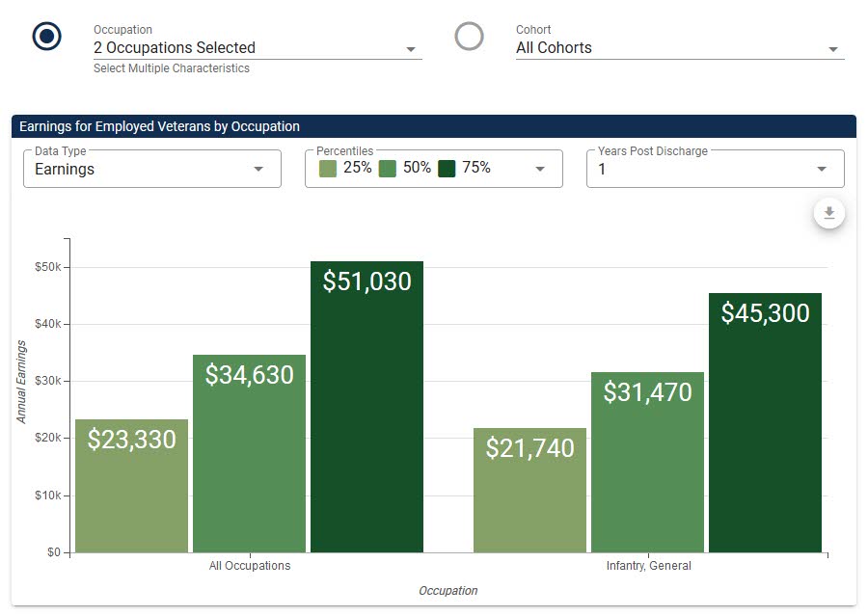
Task: Select the Cohort radio button
Action: click(469, 37)
